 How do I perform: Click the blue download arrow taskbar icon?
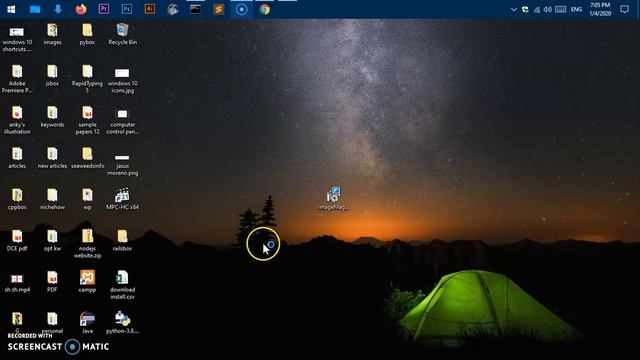[x=58, y=9]
